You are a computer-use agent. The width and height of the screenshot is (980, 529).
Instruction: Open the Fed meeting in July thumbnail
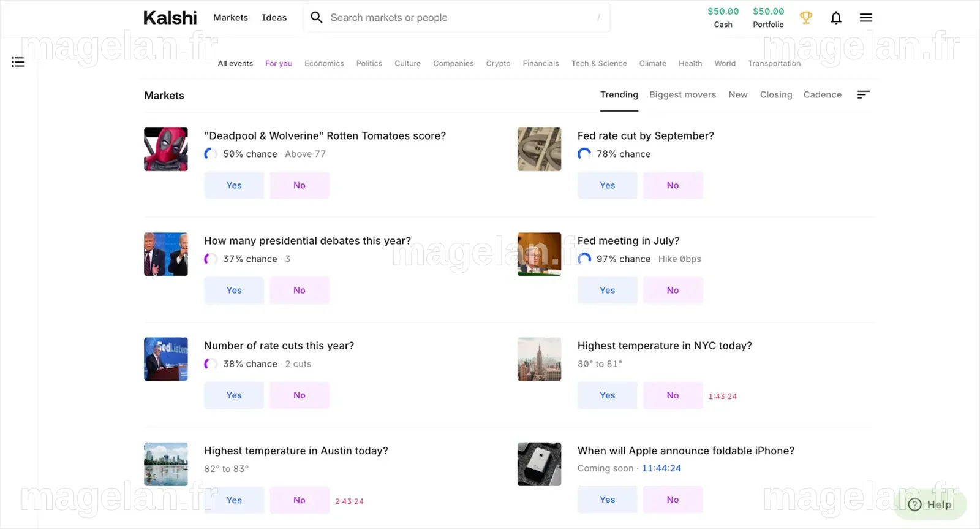click(539, 254)
